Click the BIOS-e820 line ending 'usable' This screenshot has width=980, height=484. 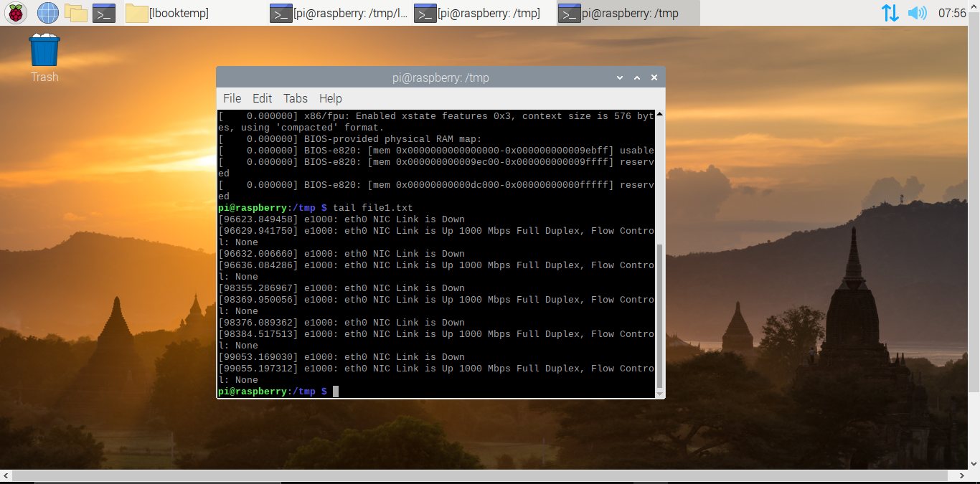(x=436, y=151)
